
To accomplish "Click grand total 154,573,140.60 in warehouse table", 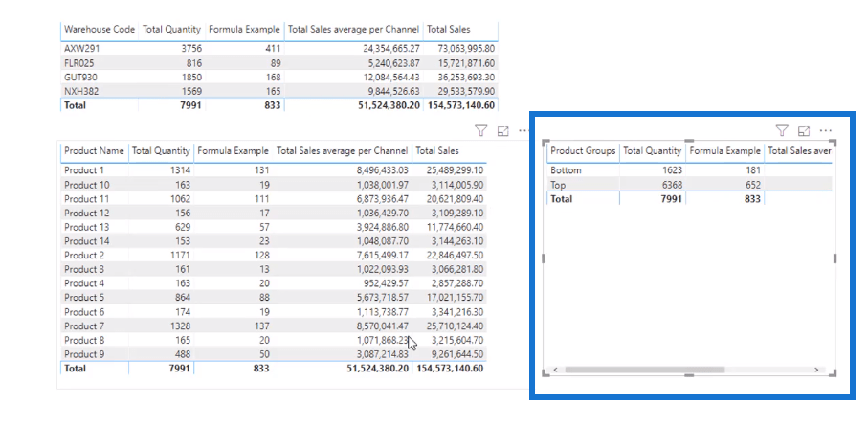I will coord(460,105).
